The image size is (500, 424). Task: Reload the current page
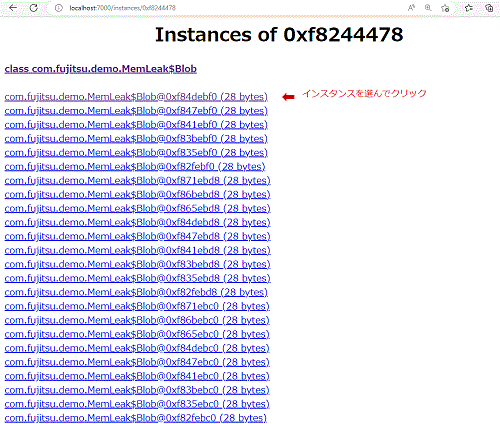pos(34,8)
